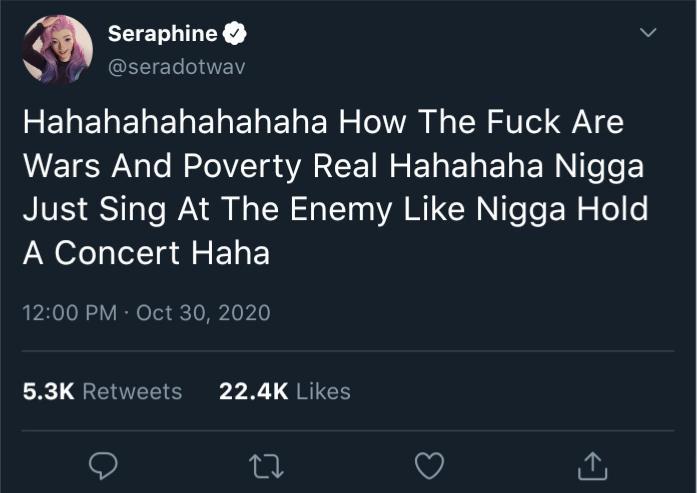The height and width of the screenshot is (493, 697).
Task: Expand the tweet options chevron
Action: click(648, 34)
